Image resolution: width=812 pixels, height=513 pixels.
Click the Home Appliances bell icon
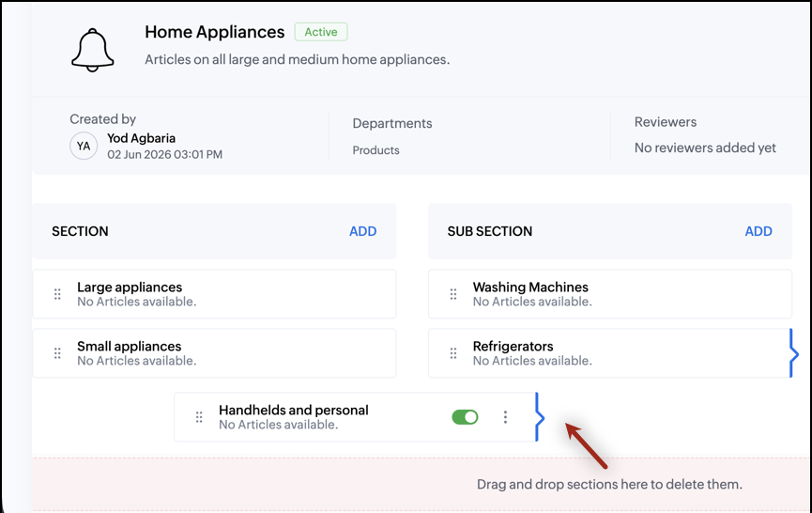point(93,50)
